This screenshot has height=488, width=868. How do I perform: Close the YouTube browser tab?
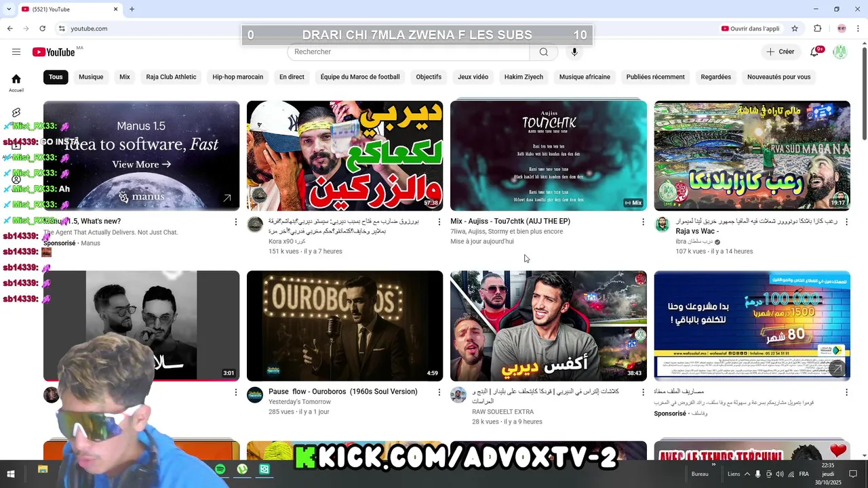(x=115, y=9)
